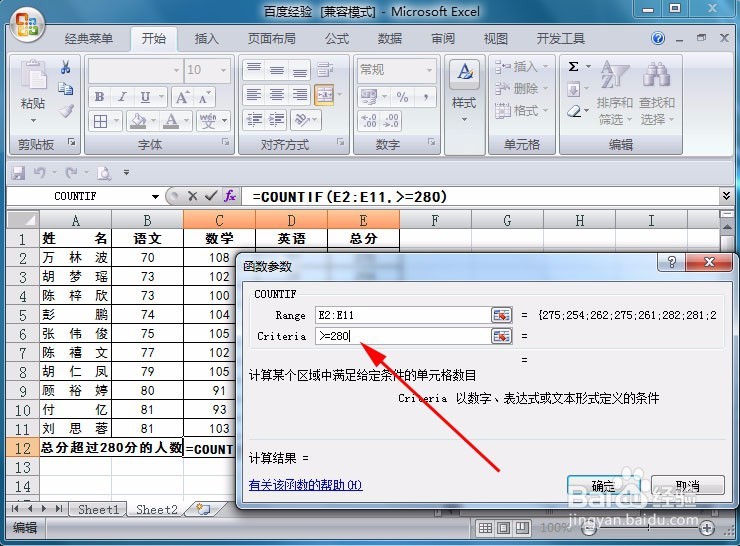Click the Phonetic guide wén icon
740x546 pixels.
[208, 121]
